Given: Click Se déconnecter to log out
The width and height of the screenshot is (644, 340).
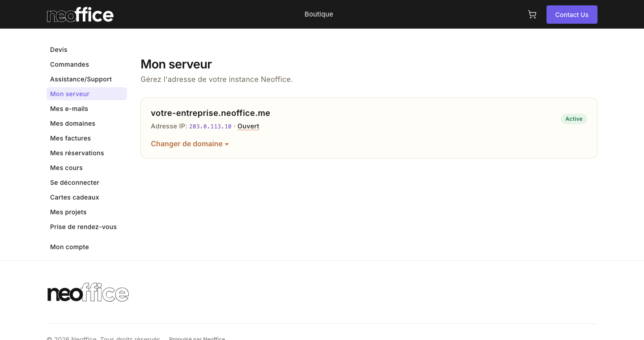Looking at the screenshot, I should click(87, 183).
